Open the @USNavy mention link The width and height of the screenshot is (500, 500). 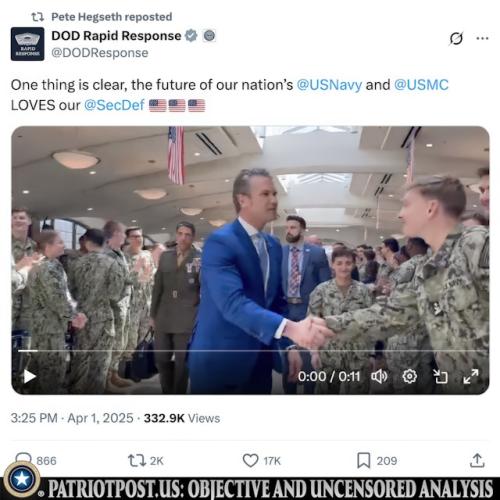pos(329,85)
